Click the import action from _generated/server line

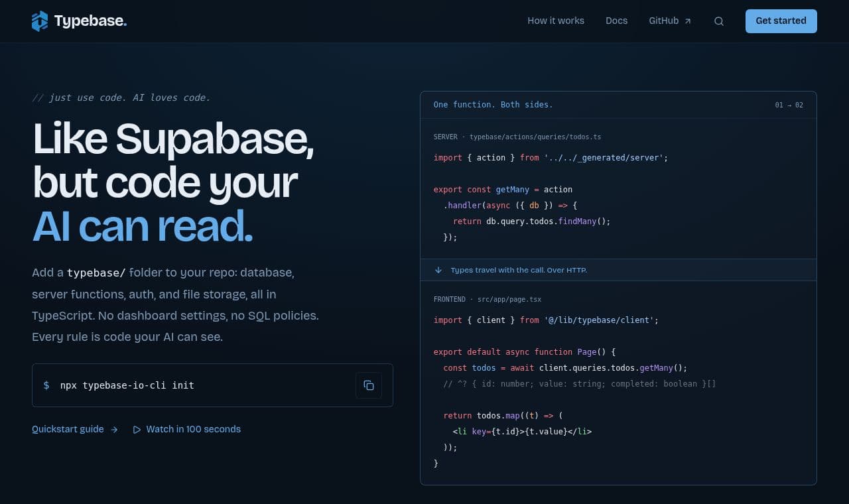(x=551, y=158)
